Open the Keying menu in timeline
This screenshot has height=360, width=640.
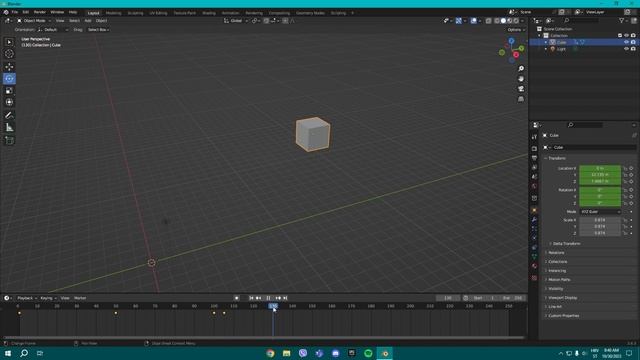point(48,298)
